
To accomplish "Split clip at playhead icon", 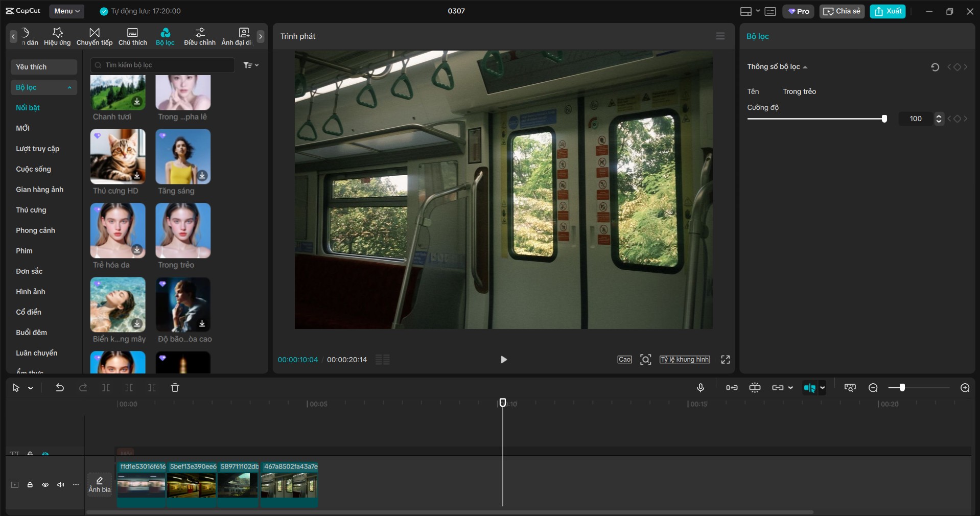I will pyautogui.click(x=106, y=388).
